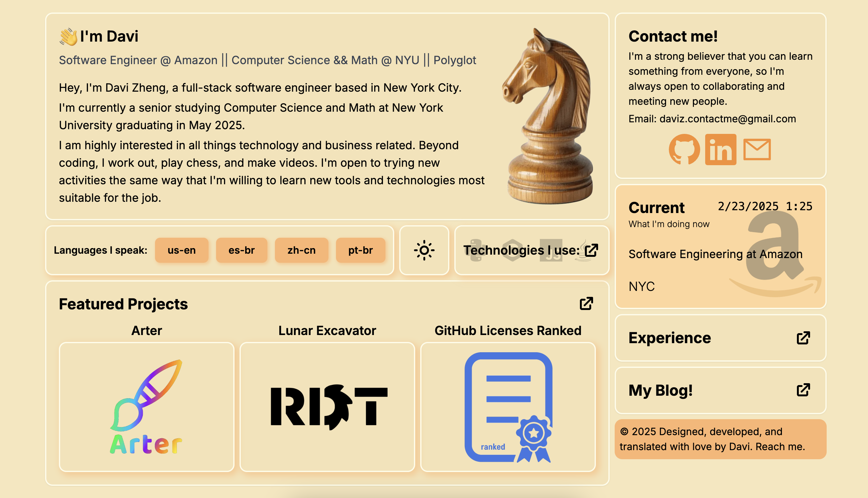Open the Arter project thumbnail

point(147,407)
